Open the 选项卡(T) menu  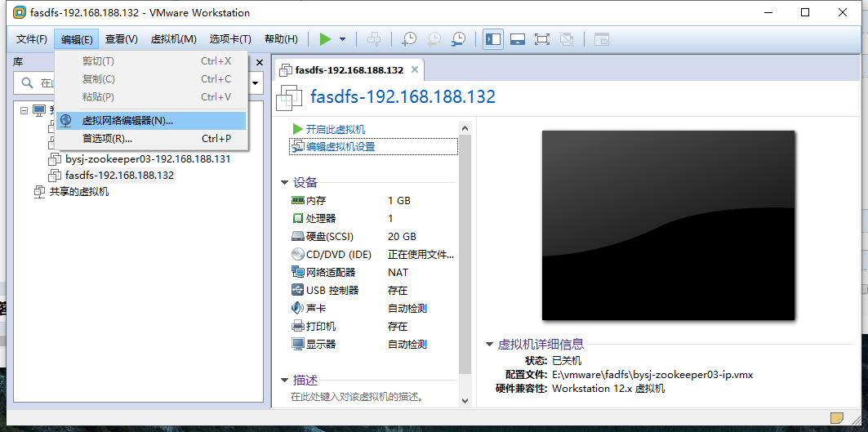(x=230, y=38)
